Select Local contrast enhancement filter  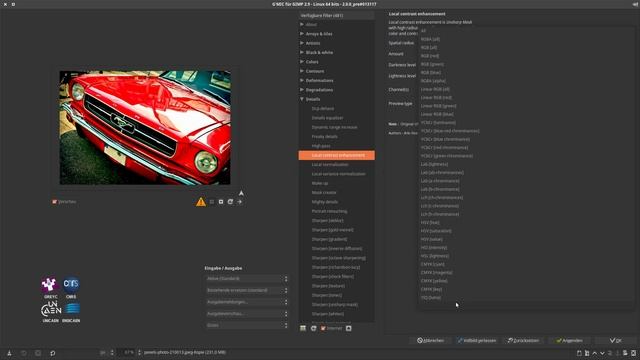(x=337, y=156)
